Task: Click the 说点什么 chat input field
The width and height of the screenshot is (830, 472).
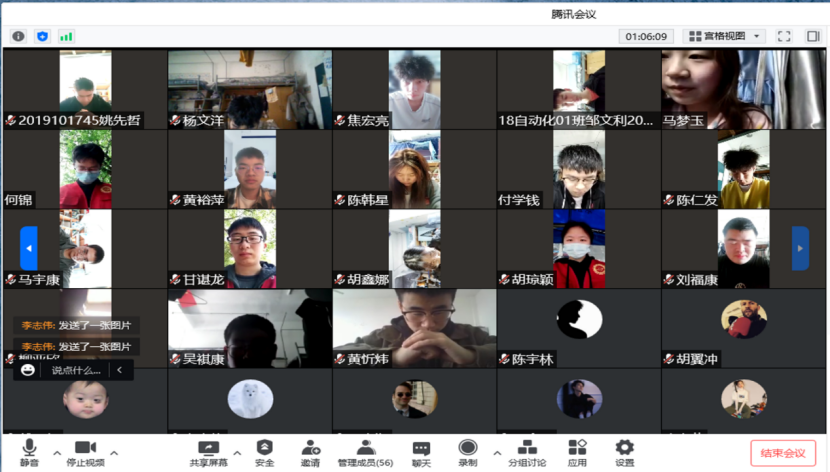Action: tap(76, 370)
